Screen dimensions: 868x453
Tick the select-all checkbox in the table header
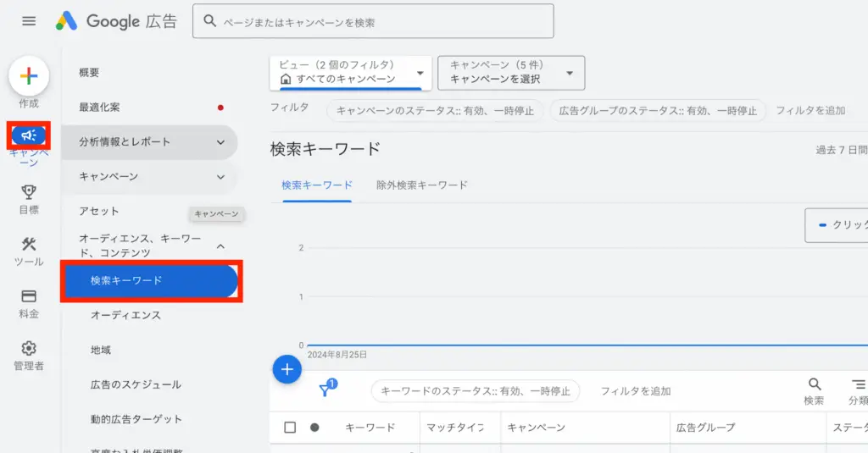[x=290, y=428]
